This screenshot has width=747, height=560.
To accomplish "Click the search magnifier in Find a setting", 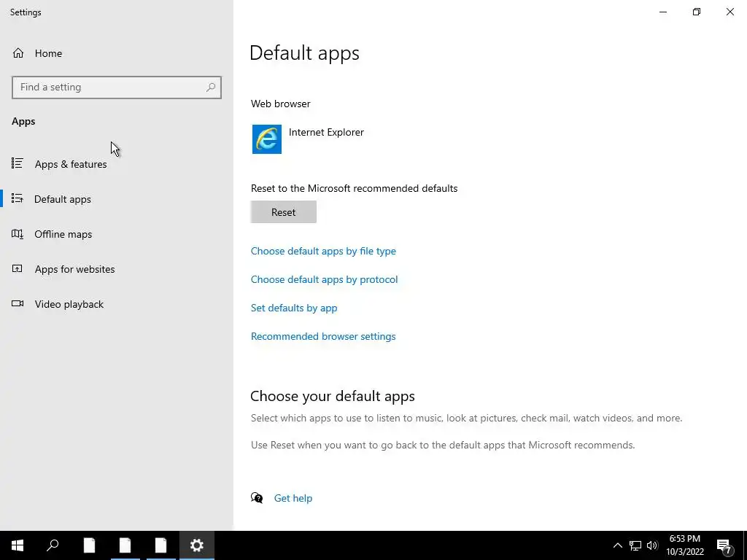I will tap(211, 87).
